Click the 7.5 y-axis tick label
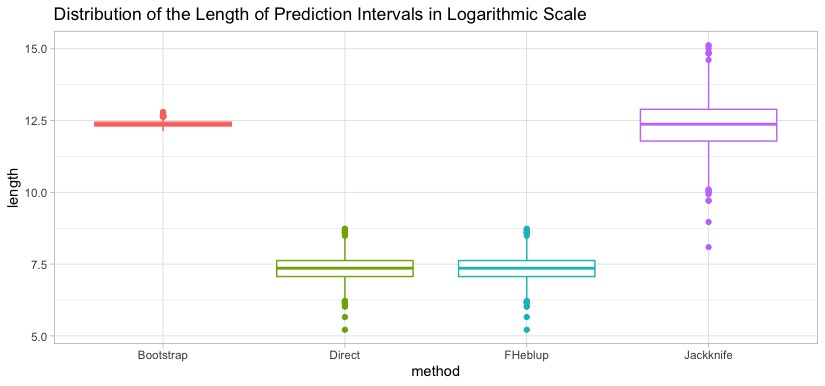Image resolution: width=825 pixels, height=386 pixels. [x=38, y=264]
